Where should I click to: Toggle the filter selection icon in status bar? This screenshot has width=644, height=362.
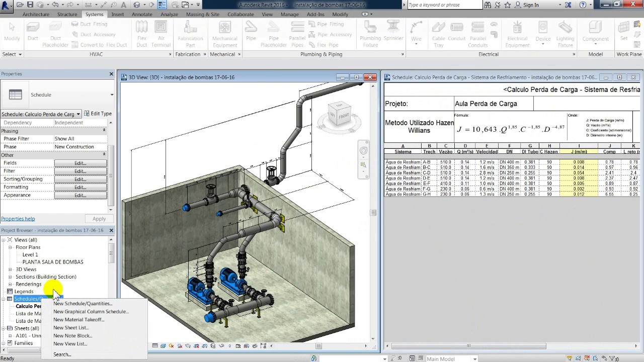click(612, 358)
